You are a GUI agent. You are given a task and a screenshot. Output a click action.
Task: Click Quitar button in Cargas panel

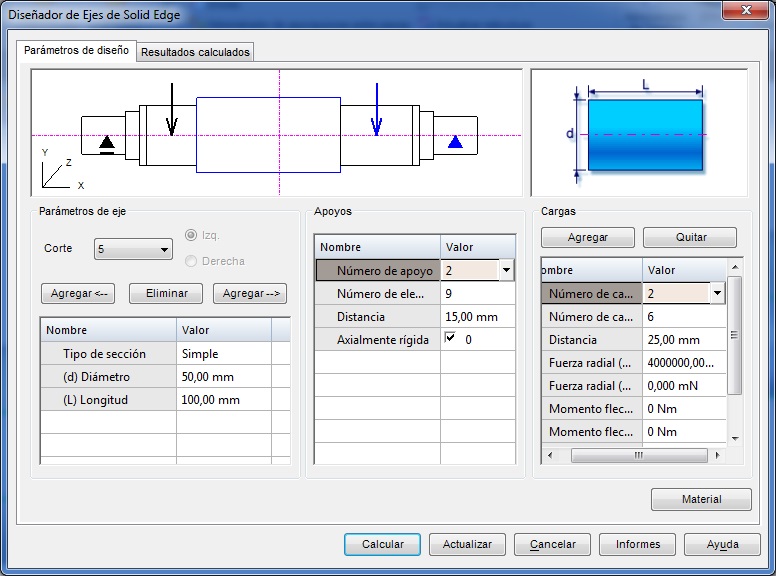point(690,238)
